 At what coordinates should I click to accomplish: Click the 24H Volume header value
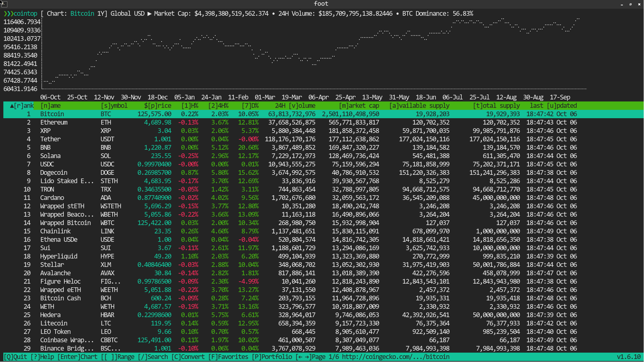[x=355, y=14]
